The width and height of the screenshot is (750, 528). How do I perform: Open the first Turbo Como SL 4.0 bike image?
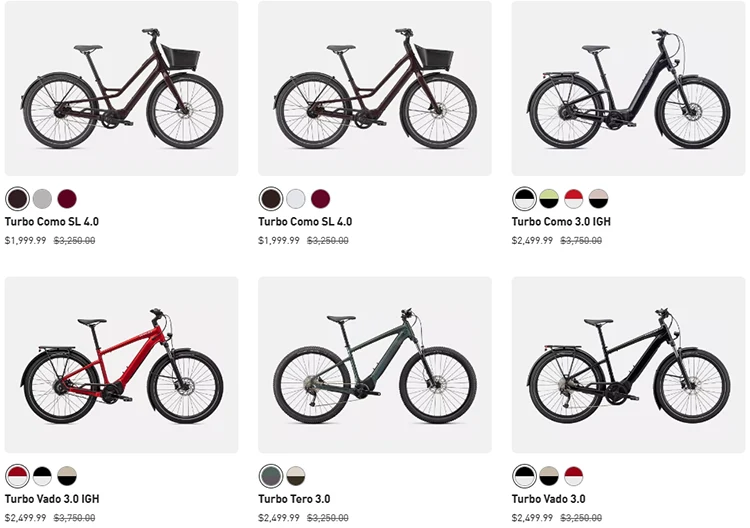(x=121, y=88)
